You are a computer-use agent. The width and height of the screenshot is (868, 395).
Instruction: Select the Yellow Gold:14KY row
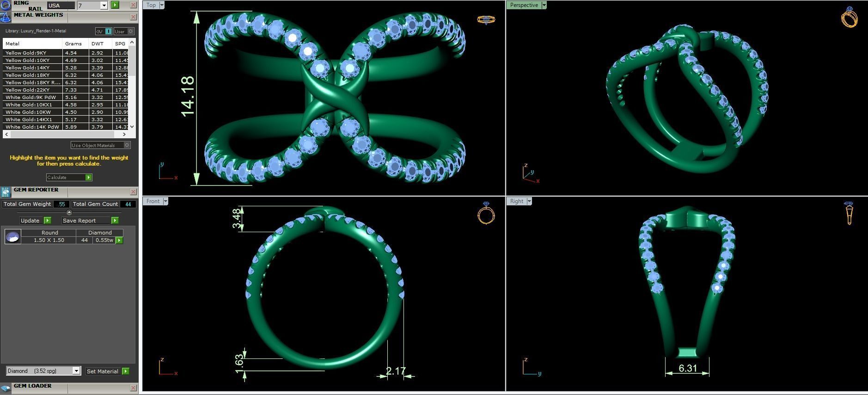66,68
